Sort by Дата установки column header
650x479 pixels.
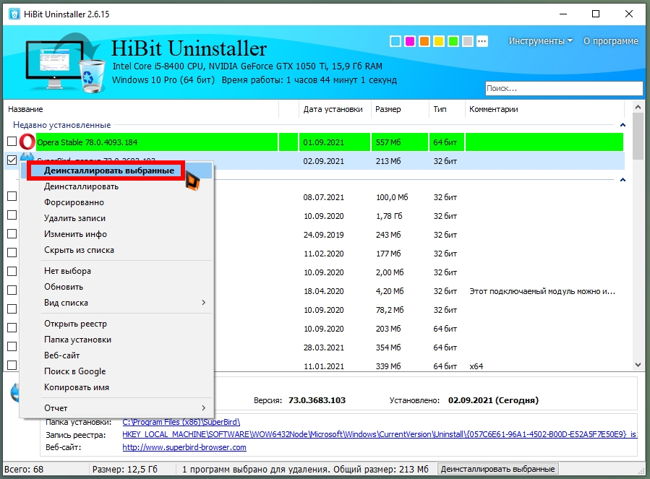point(334,109)
